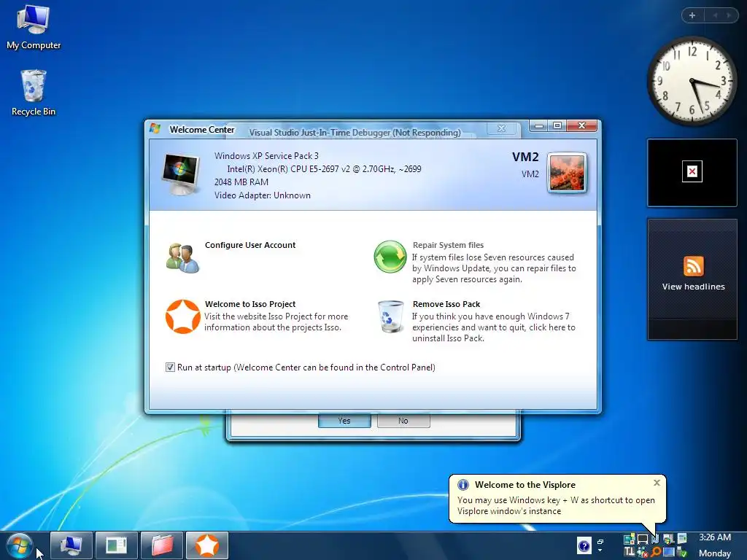Click the info icon in Visplore balloon

pyautogui.click(x=462, y=485)
